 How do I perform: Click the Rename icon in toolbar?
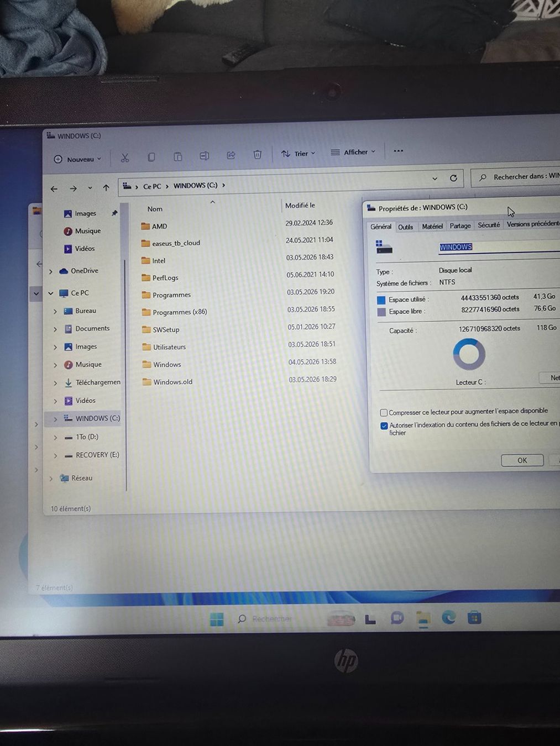point(204,156)
